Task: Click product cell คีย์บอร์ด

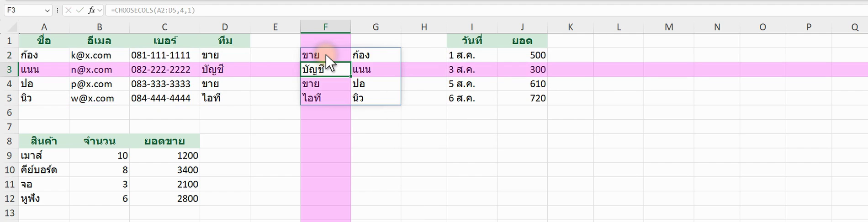Action: point(44,170)
